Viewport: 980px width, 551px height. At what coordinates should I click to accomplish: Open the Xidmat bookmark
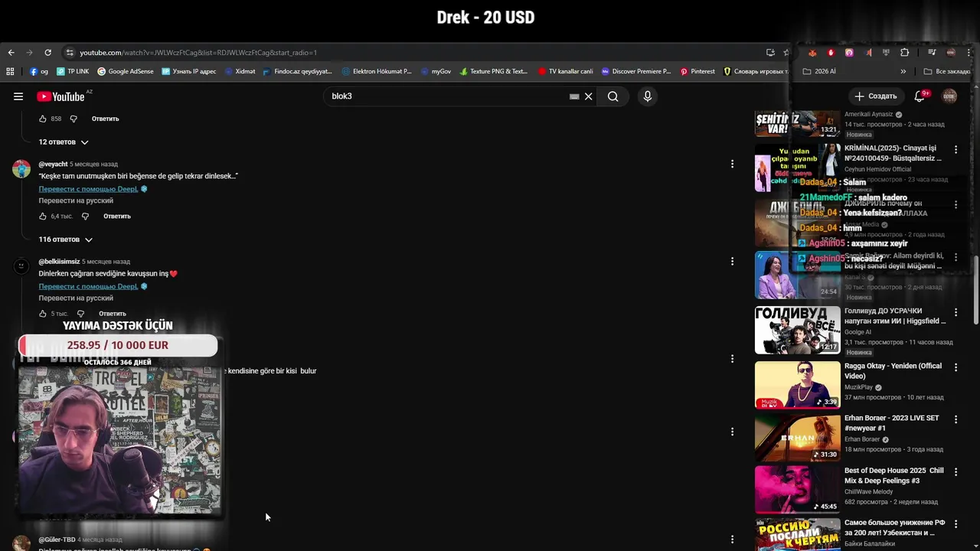(240, 71)
